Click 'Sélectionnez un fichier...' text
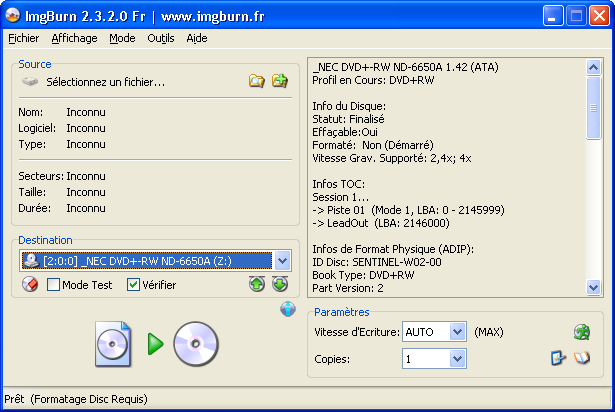 point(106,82)
